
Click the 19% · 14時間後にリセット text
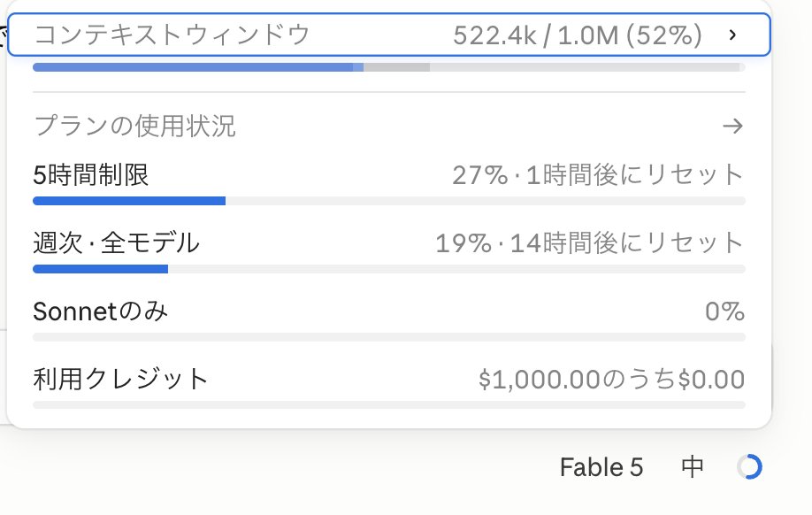click(x=590, y=243)
